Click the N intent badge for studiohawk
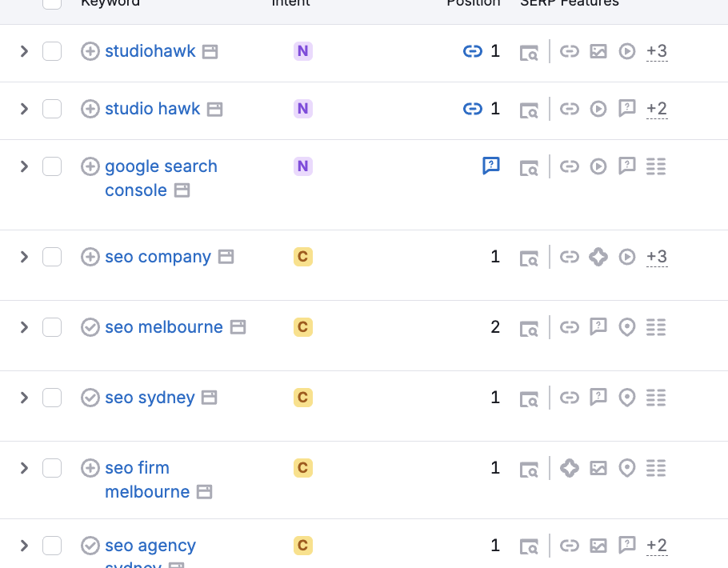This screenshot has height=568, width=728. pyautogui.click(x=302, y=51)
